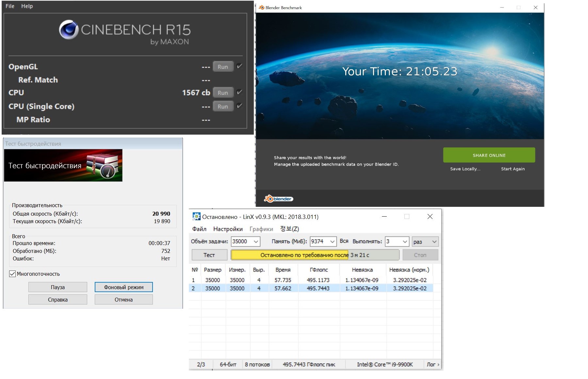
Task: Click Start Again in Blender Benchmark
Action: (x=513, y=169)
